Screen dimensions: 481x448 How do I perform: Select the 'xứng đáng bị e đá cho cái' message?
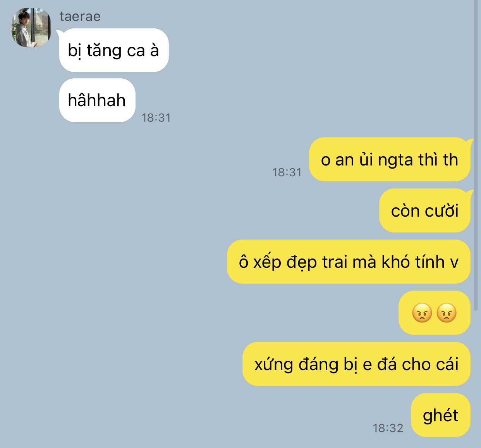pos(356,364)
